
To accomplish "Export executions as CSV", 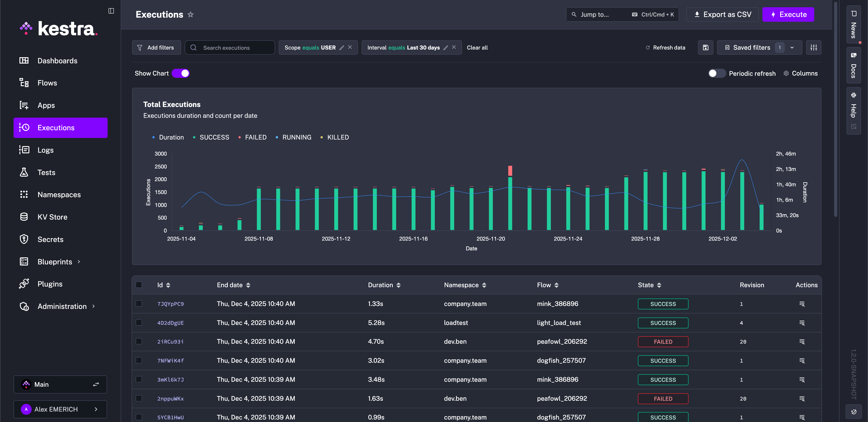I will point(722,14).
